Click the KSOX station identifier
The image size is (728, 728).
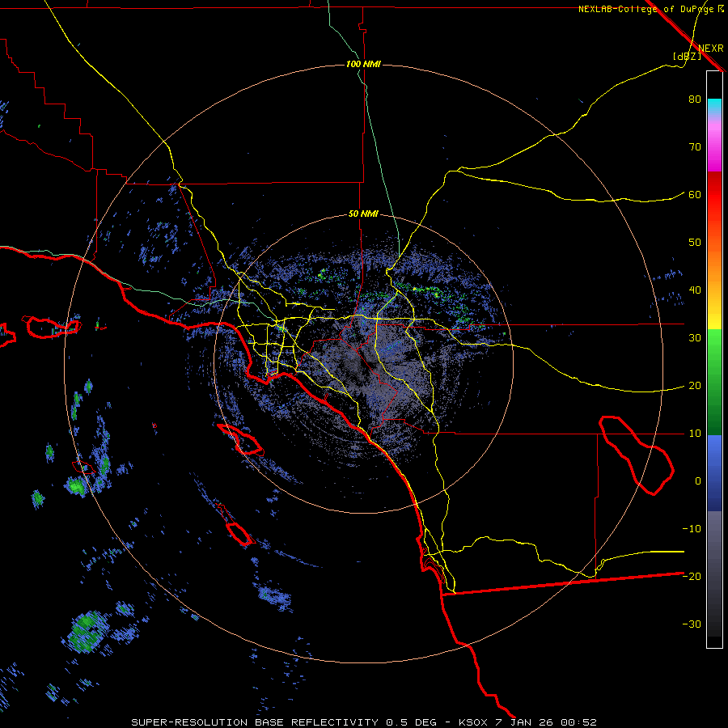click(x=475, y=722)
